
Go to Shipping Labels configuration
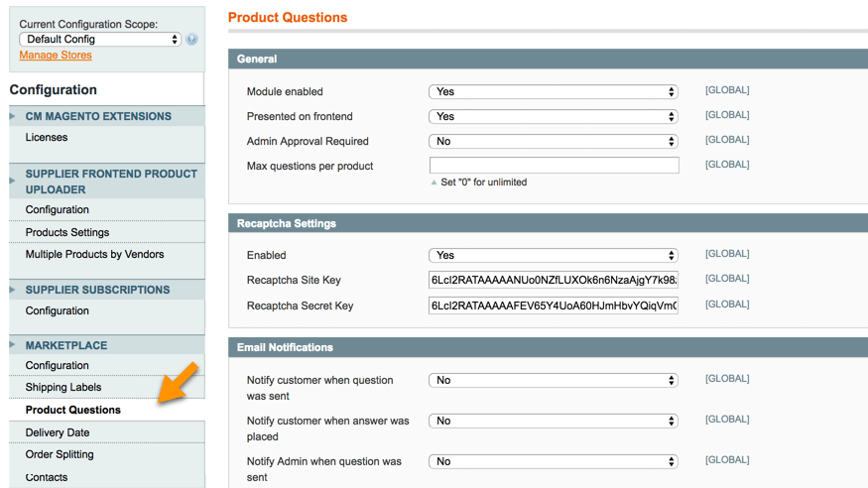63,388
